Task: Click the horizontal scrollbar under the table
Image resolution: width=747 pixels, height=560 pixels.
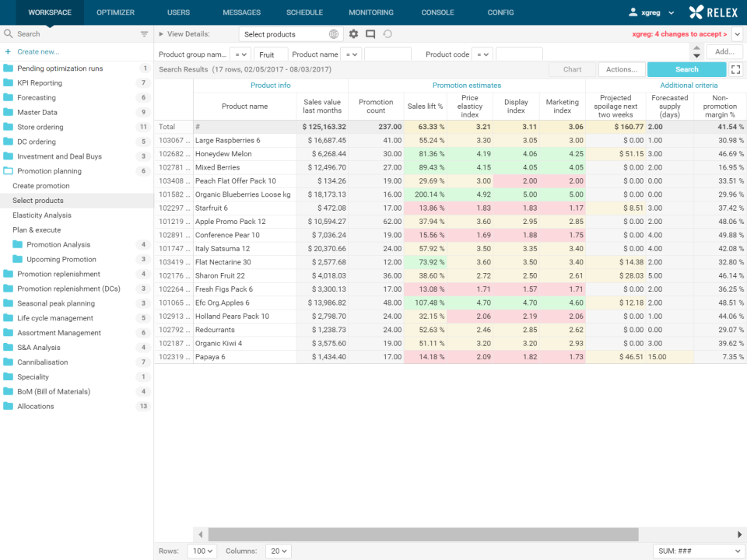Action: pyautogui.click(x=423, y=534)
